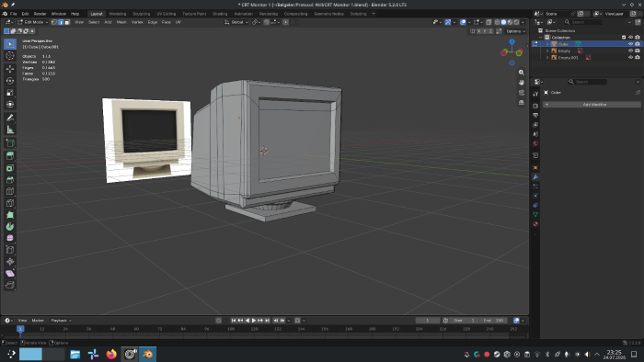Choose the Annotate pencil tool
The width and height of the screenshot is (644, 362).
(x=10, y=119)
